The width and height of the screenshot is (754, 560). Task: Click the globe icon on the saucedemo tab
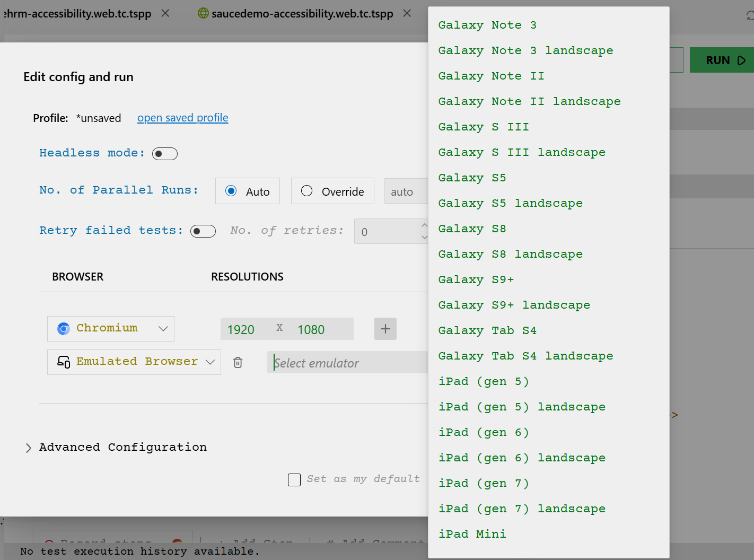(x=203, y=13)
